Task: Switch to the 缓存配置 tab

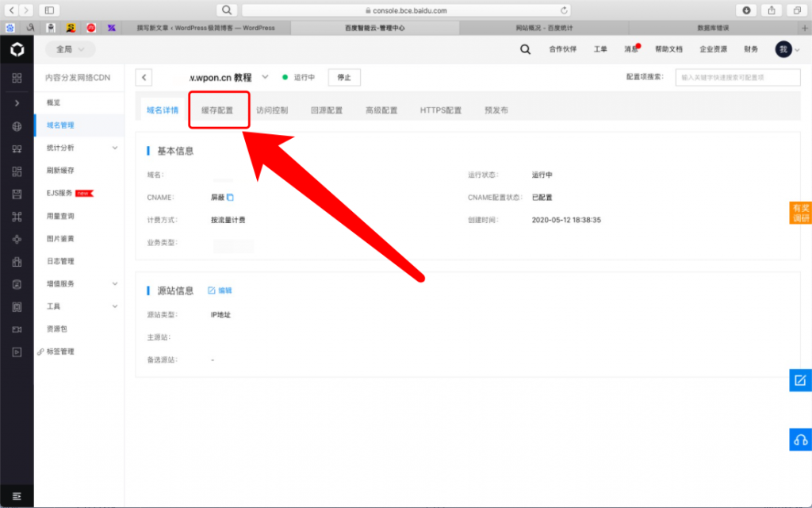Action: [x=217, y=110]
